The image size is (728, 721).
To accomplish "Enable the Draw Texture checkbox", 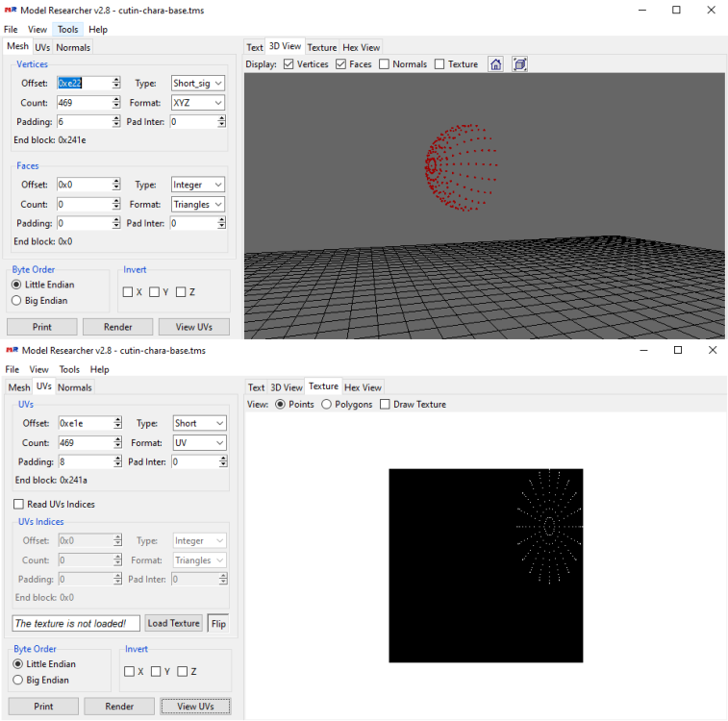I will [x=385, y=404].
